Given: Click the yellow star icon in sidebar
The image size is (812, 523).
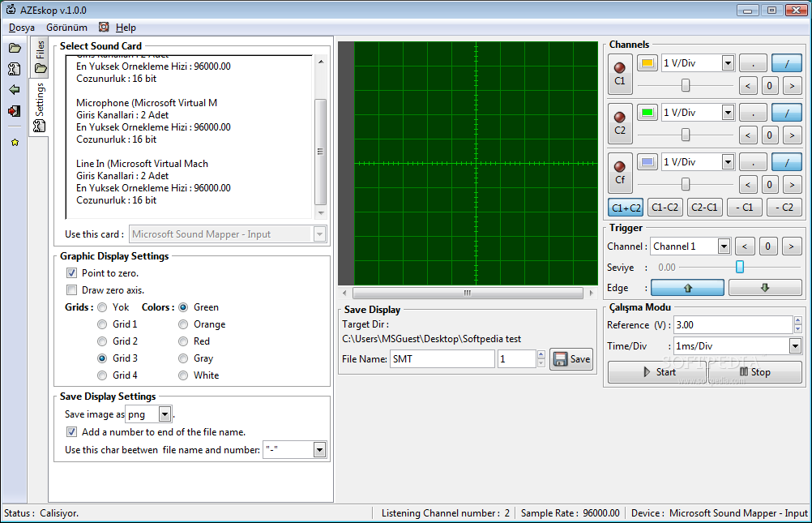Looking at the screenshot, I should (x=15, y=142).
